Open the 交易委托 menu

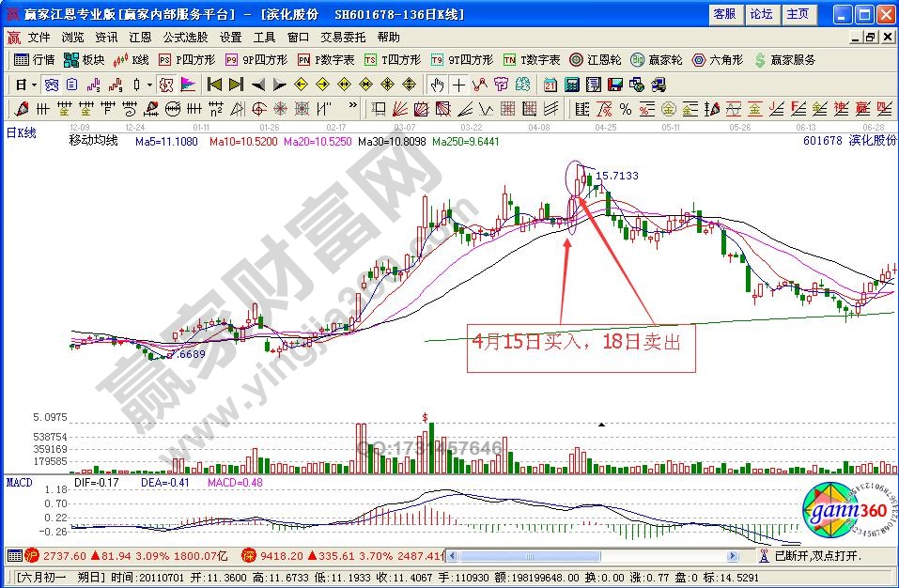pyautogui.click(x=344, y=38)
